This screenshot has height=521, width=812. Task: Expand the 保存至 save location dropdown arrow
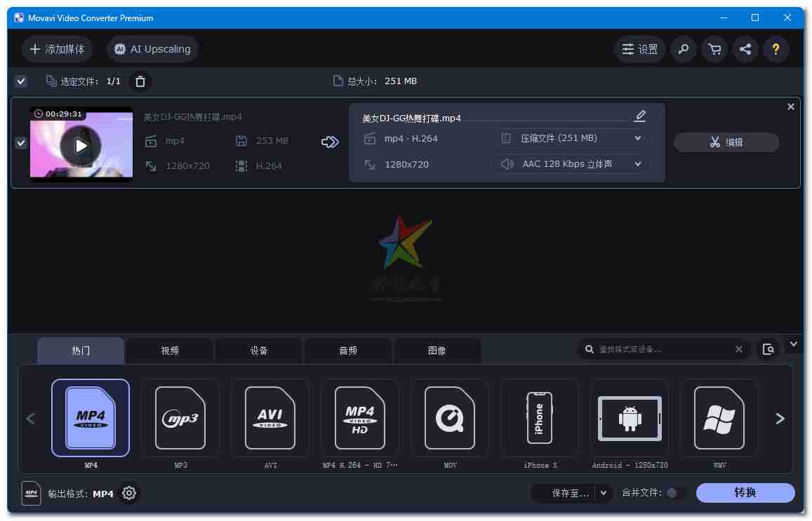(x=604, y=493)
